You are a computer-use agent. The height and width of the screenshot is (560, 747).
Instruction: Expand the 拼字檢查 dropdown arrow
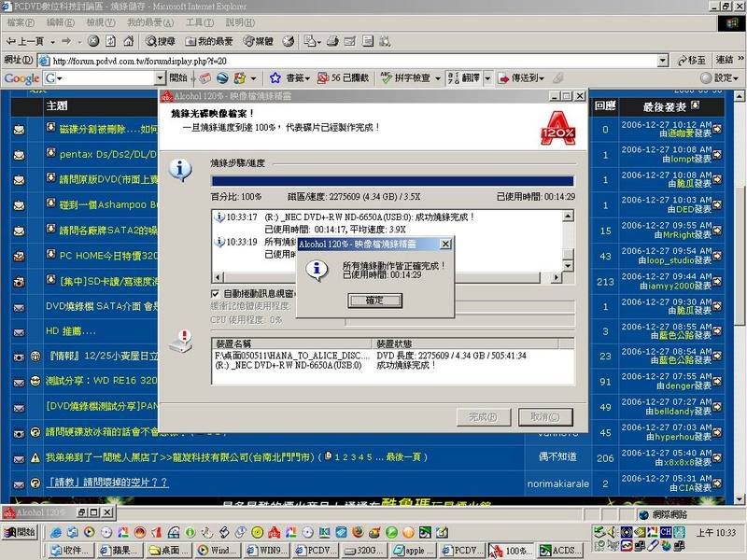click(x=437, y=78)
